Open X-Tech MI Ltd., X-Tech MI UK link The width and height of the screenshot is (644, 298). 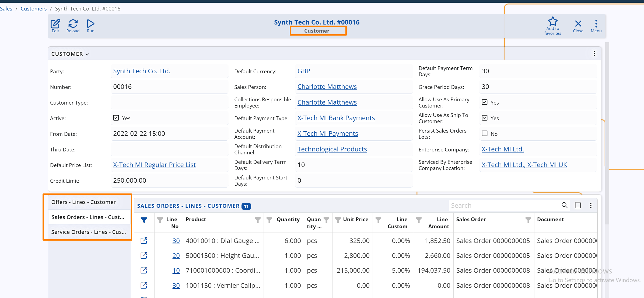(x=524, y=165)
